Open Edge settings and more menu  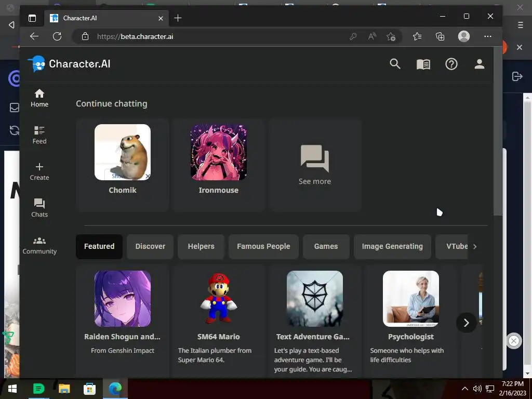click(488, 36)
